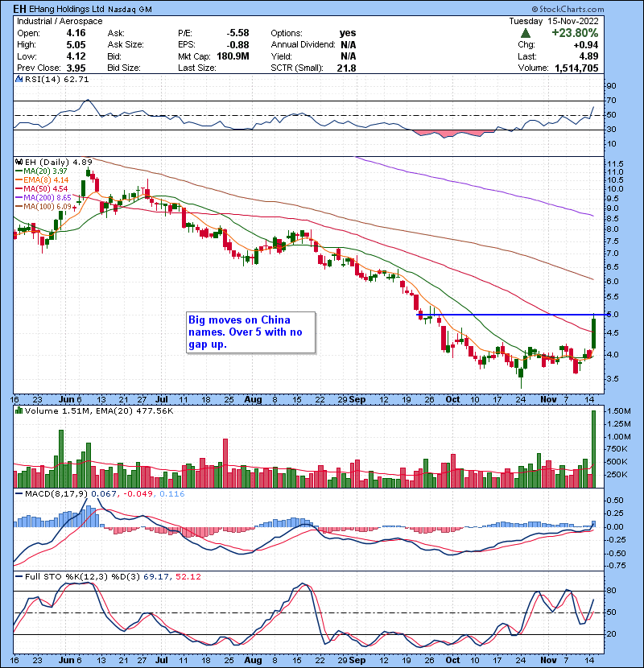Click the Sep label on price chart axis
Viewport: 644px width, 668px height.
coord(357,400)
